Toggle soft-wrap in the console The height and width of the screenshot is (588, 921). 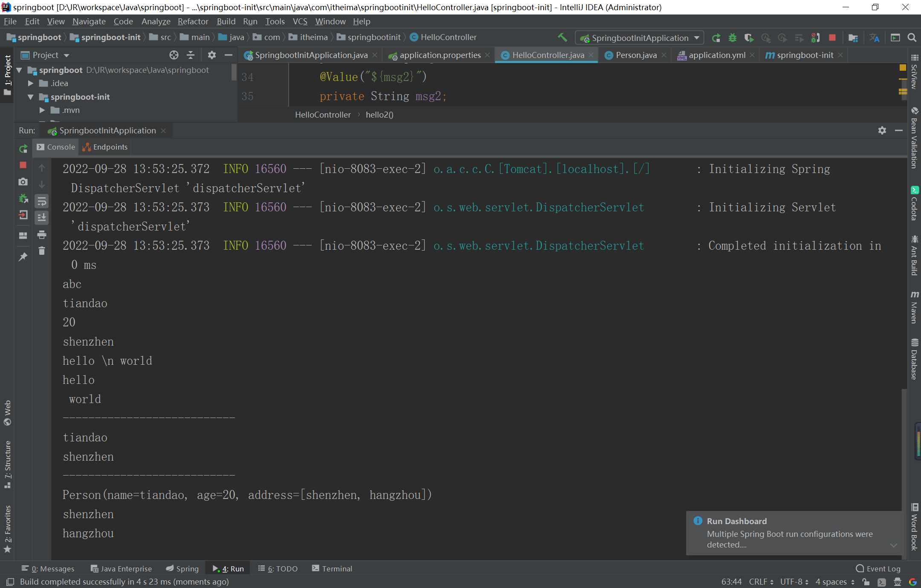(x=42, y=201)
